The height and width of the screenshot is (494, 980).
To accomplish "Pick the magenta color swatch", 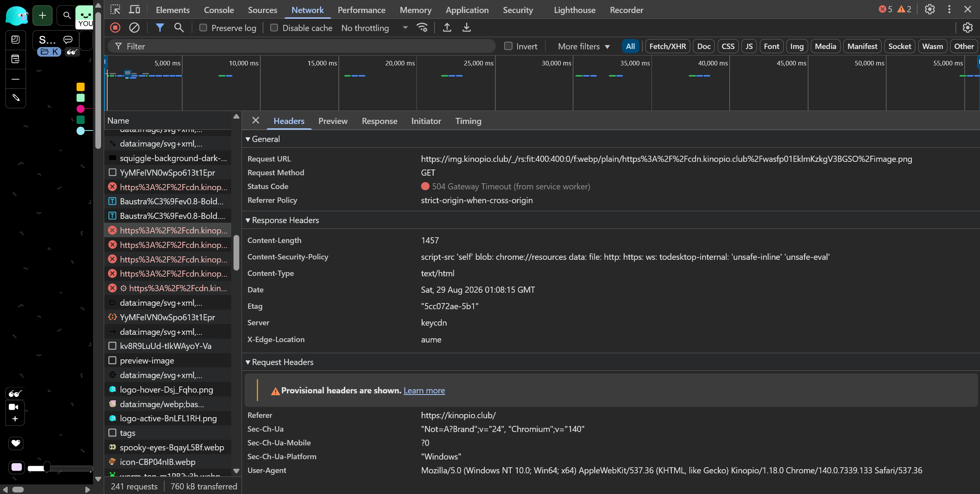I will coord(80,109).
